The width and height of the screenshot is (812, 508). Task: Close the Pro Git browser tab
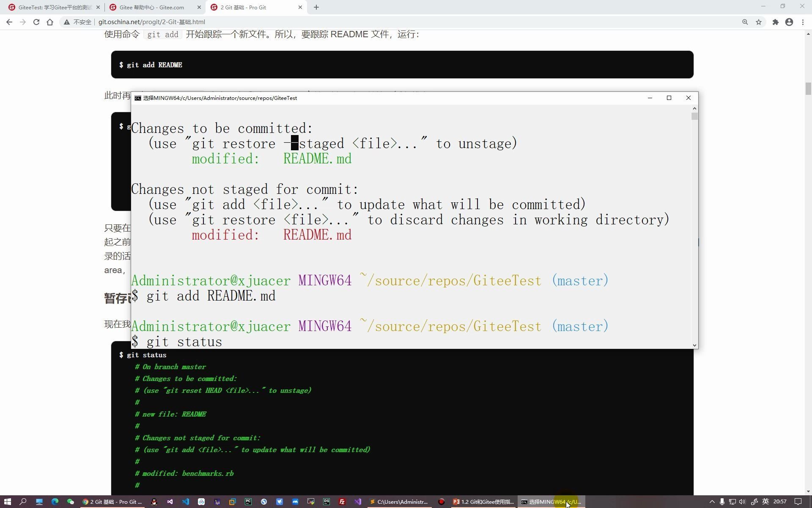tap(300, 7)
